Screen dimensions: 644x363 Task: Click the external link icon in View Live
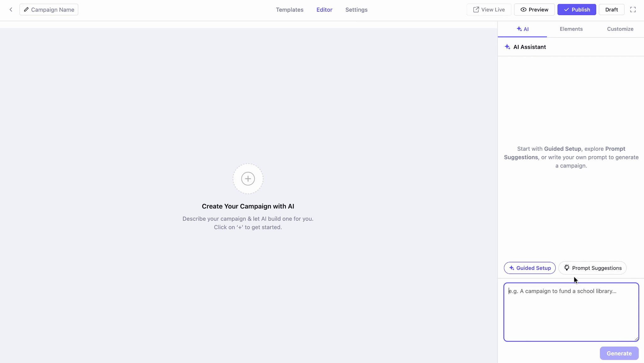(476, 10)
